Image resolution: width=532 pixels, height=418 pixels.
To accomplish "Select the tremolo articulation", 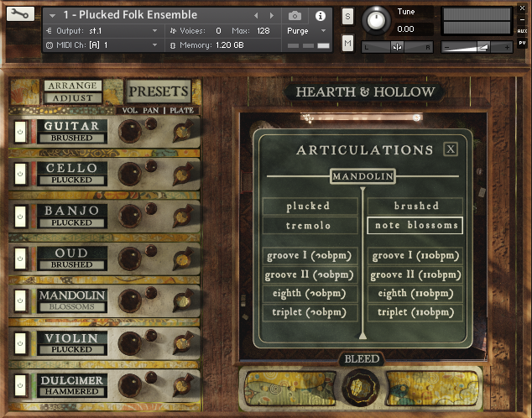I will [310, 225].
